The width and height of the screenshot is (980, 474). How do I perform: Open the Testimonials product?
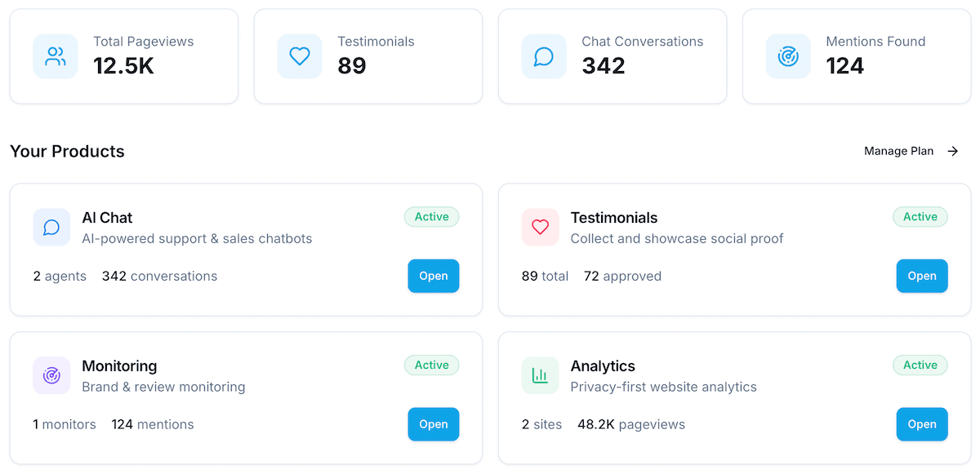click(922, 276)
